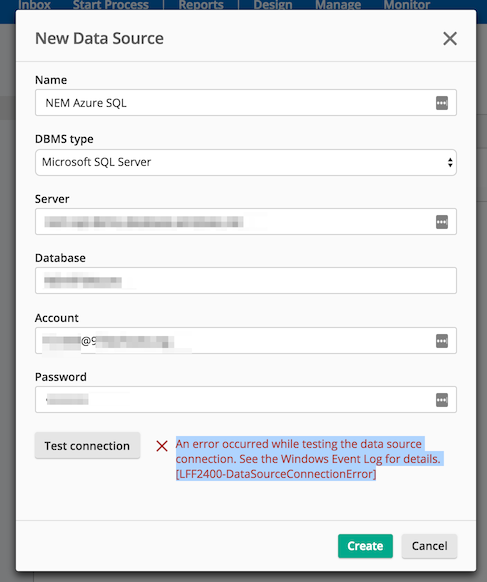Open the token picker in Password field
This screenshot has width=487, height=582.
441,400
